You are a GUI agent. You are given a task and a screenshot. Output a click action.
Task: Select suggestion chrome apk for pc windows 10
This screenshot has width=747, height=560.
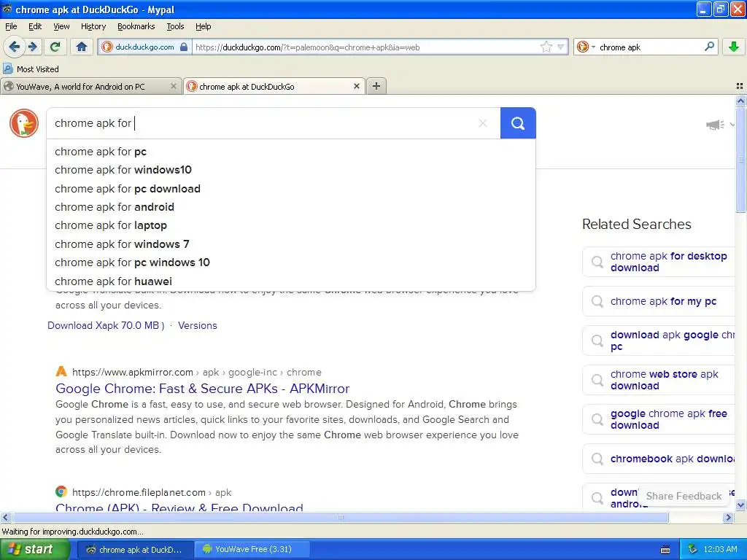pos(290,262)
